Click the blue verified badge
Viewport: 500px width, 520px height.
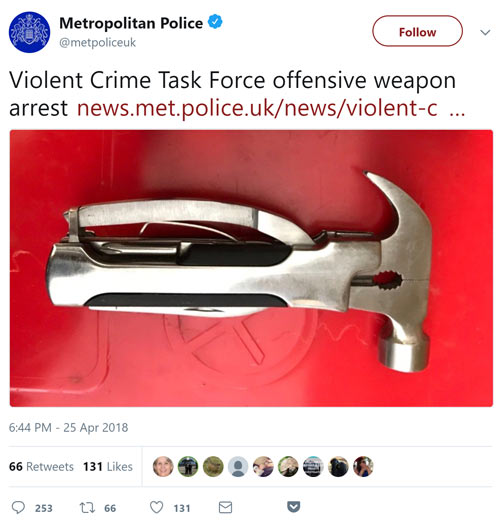click(215, 22)
